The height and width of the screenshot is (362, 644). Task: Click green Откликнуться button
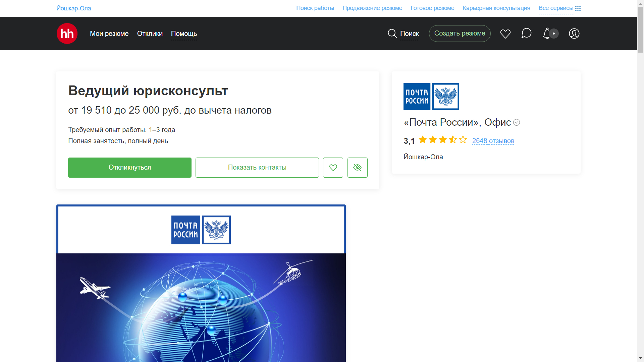point(130,168)
